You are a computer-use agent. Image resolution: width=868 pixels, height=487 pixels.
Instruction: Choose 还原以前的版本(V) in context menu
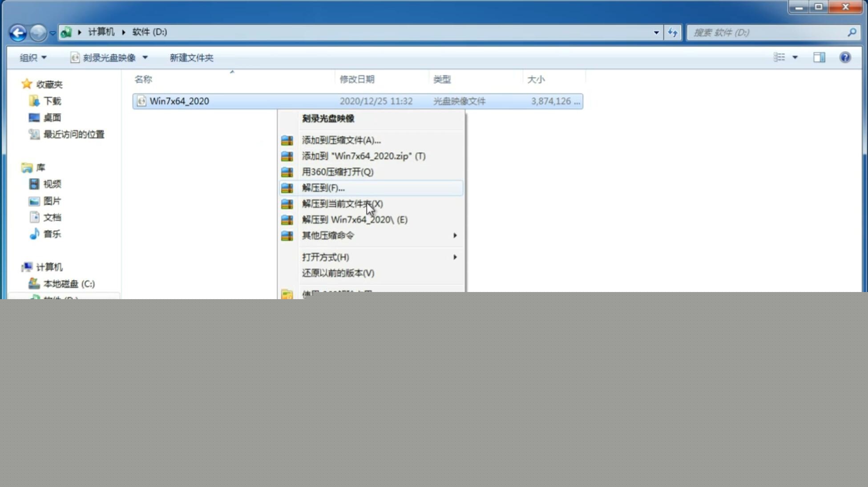pyautogui.click(x=338, y=273)
